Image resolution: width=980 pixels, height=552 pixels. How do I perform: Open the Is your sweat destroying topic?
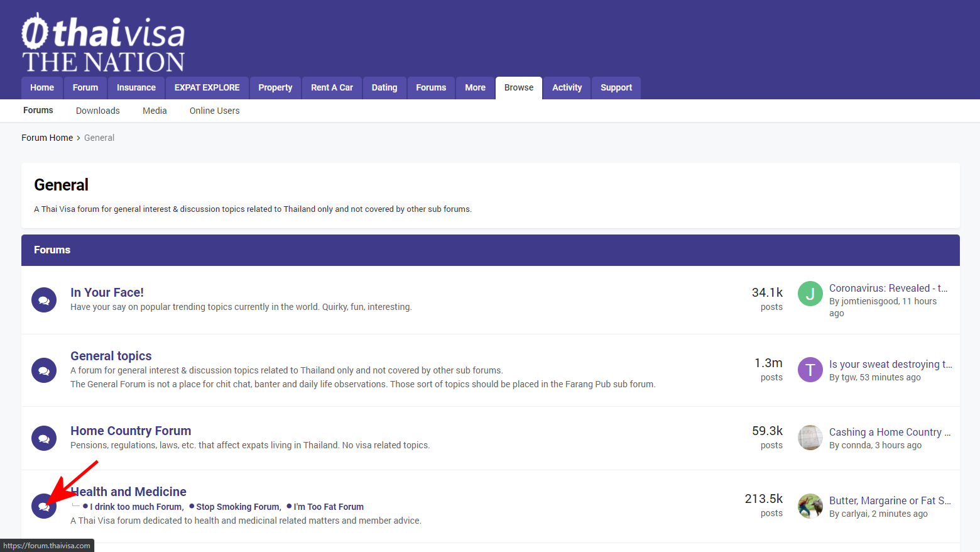tap(891, 364)
